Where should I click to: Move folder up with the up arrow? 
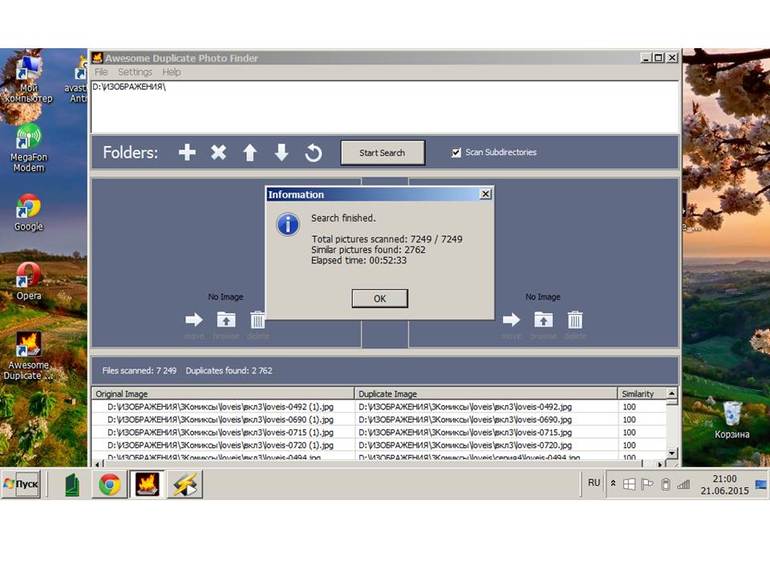(x=250, y=153)
